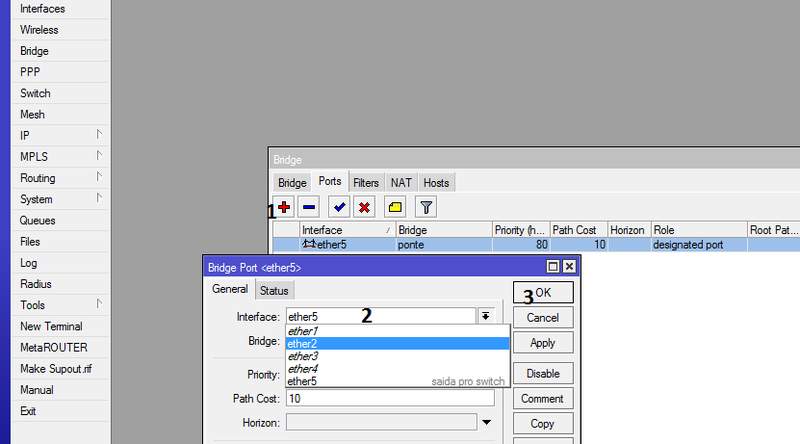
Task: Switch to the NAT tab
Action: (x=401, y=183)
